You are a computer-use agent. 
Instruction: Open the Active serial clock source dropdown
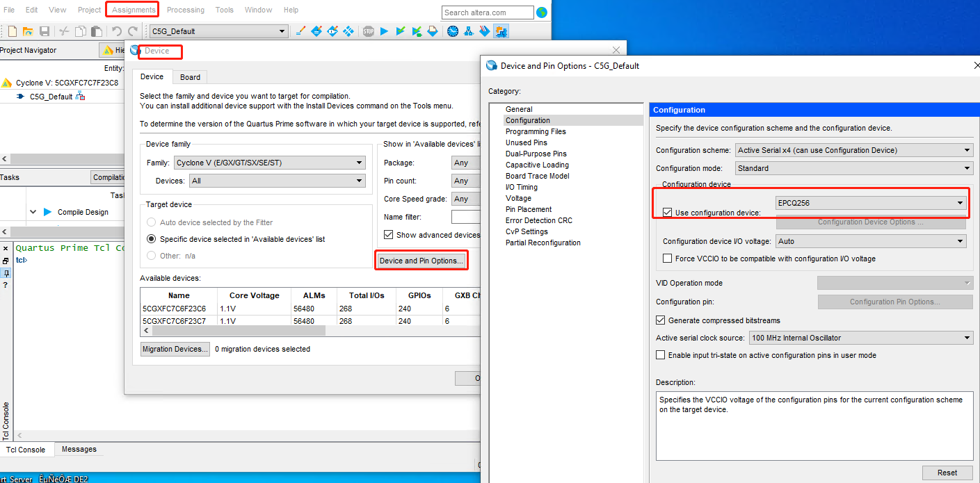pyautogui.click(x=861, y=338)
